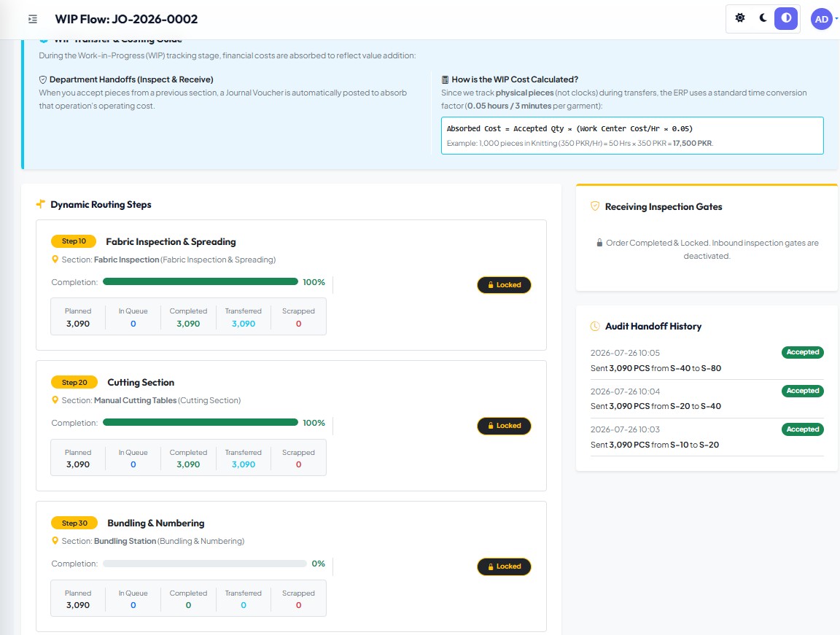Select the Step 20 badge
Image resolution: width=840 pixels, height=635 pixels.
pyautogui.click(x=74, y=382)
